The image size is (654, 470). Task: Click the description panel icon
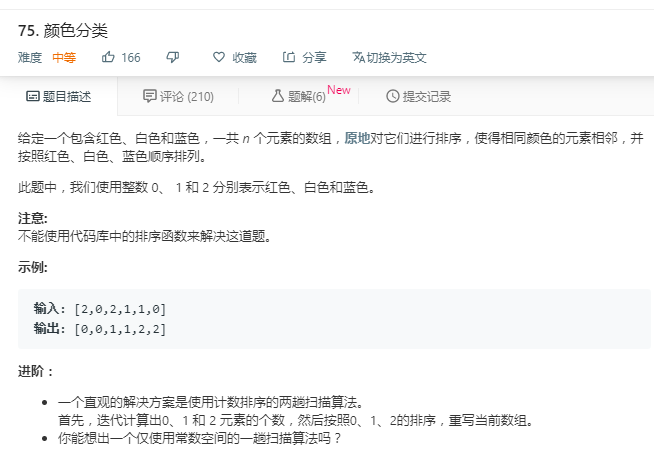pos(33,96)
